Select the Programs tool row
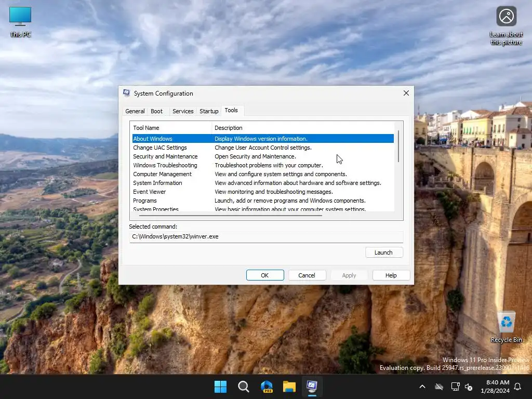 coord(263,201)
